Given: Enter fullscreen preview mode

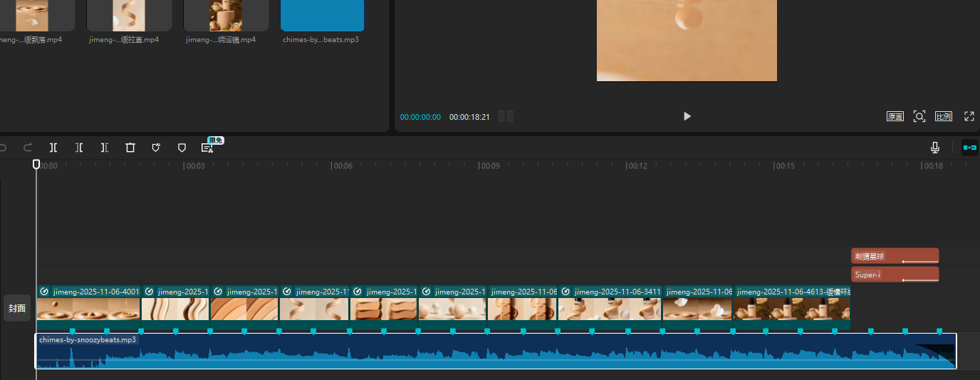Looking at the screenshot, I should [969, 116].
